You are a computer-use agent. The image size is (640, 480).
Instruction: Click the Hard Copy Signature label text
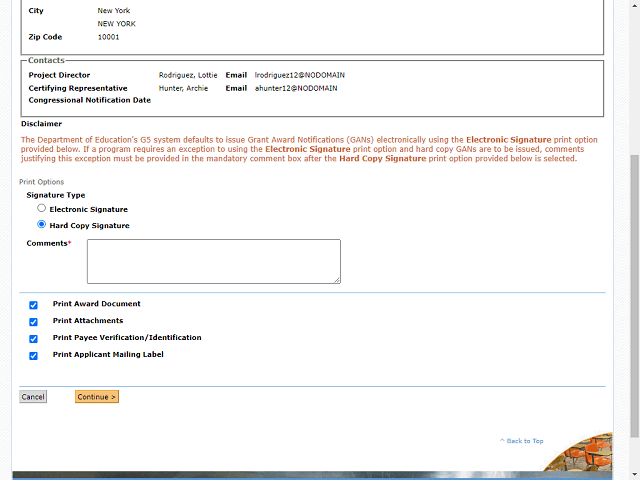point(89,226)
